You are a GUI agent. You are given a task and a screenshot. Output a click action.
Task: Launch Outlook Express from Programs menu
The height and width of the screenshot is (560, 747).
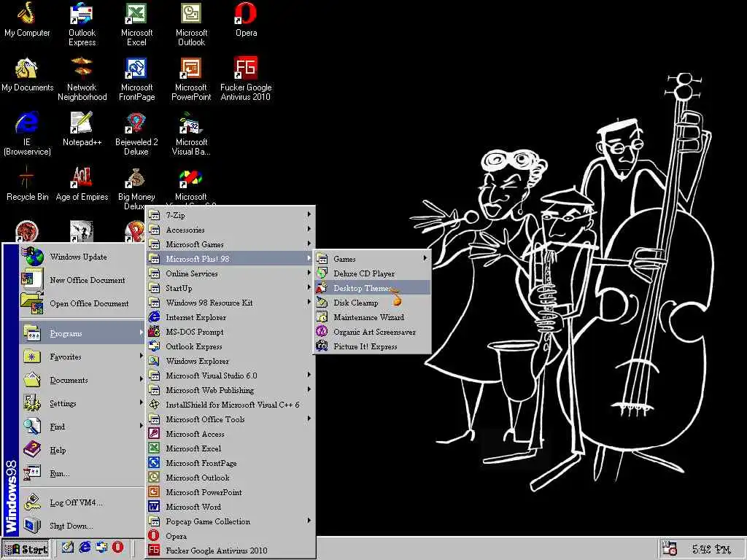click(230, 346)
